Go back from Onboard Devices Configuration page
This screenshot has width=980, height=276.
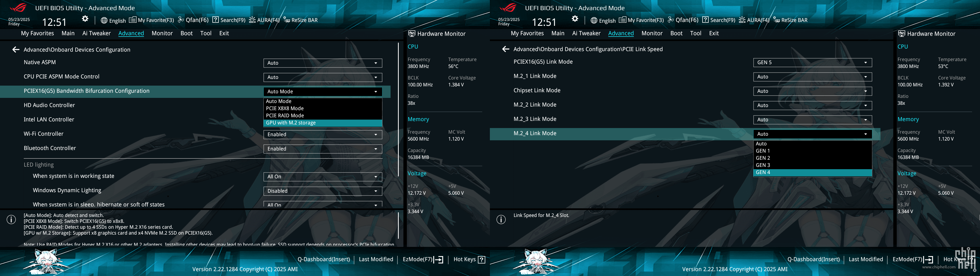tap(16, 50)
